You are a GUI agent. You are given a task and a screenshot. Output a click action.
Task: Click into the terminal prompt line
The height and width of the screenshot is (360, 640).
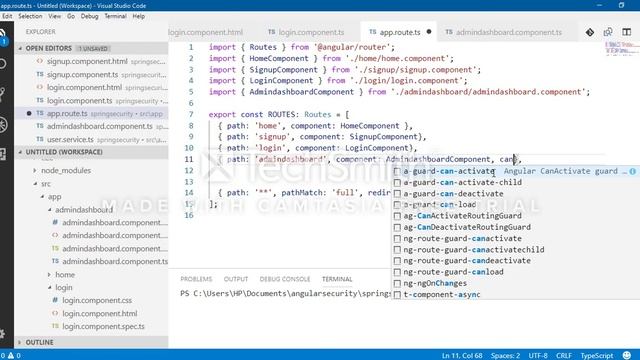[286, 293]
